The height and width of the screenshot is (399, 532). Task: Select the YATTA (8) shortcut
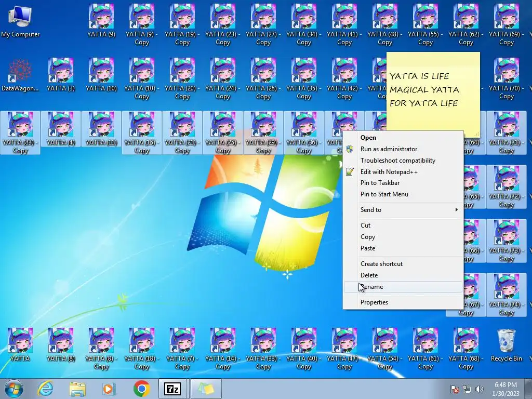pos(61,345)
